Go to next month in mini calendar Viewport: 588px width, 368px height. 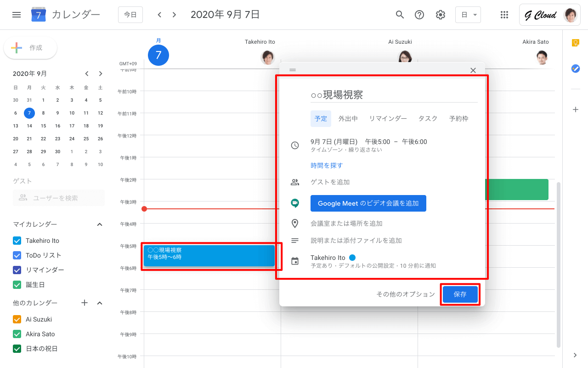click(101, 74)
